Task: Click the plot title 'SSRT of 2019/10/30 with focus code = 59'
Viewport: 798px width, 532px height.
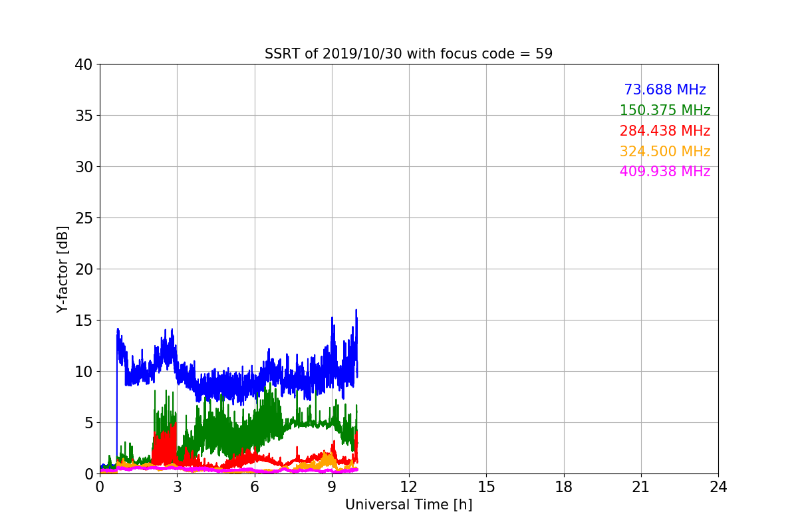Action: click(408, 54)
